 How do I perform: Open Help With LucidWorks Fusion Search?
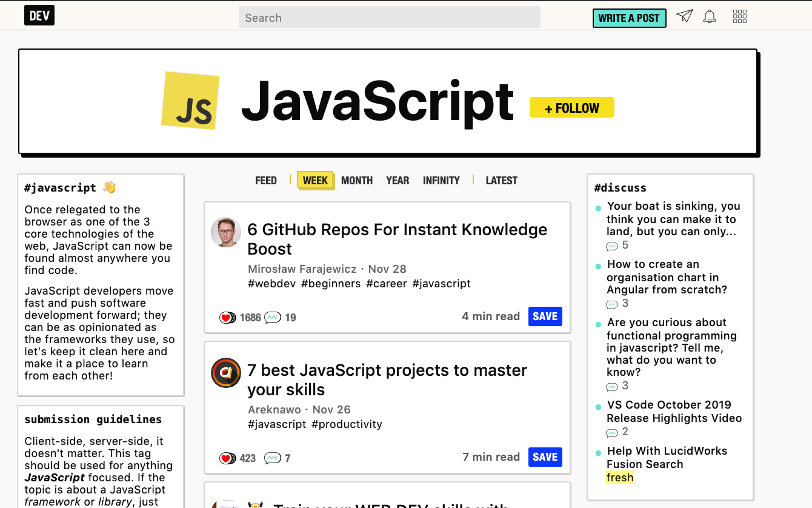667,458
